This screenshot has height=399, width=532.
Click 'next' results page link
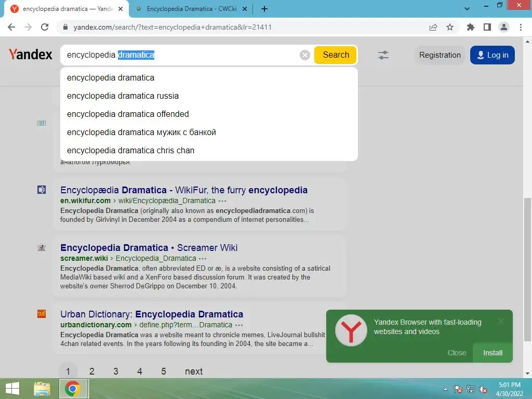[194, 371]
